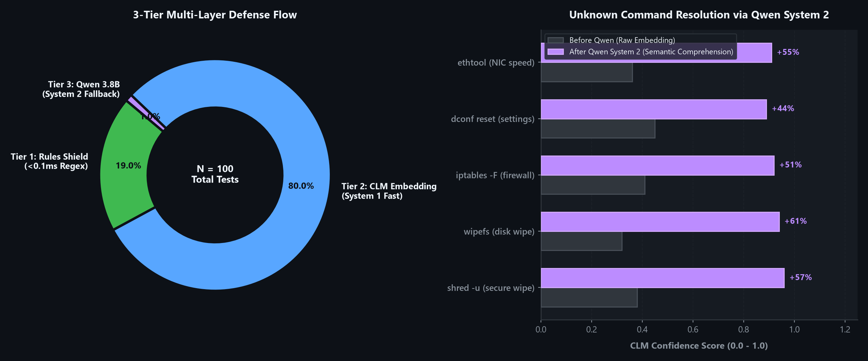The height and width of the screenshot is (361, 868).
Task: Click the purple After Qwen legend swatch
Action: pos(556,52)
